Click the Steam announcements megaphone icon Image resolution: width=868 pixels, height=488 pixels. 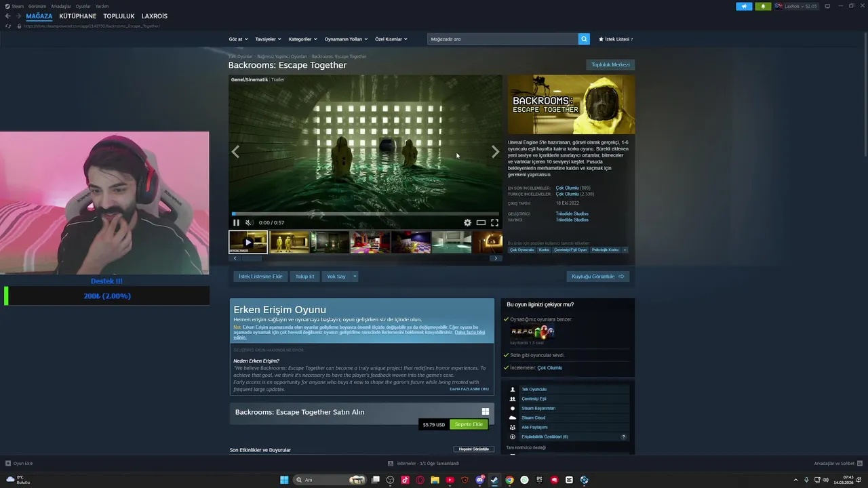tap(744, 6)
